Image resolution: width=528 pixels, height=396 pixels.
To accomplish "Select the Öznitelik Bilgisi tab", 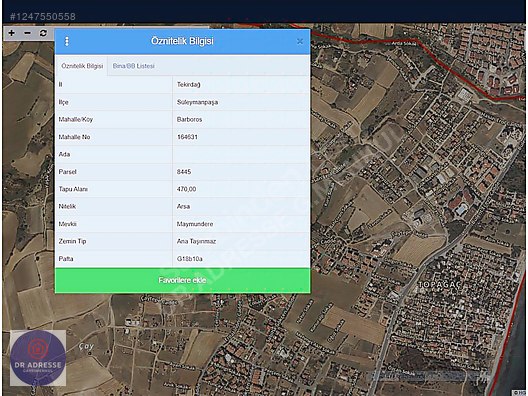I will coord(82,66).
